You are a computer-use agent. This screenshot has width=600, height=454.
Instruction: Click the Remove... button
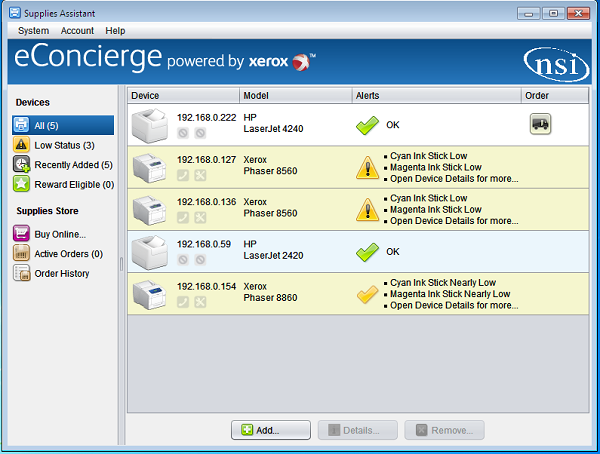coord(445,430)
